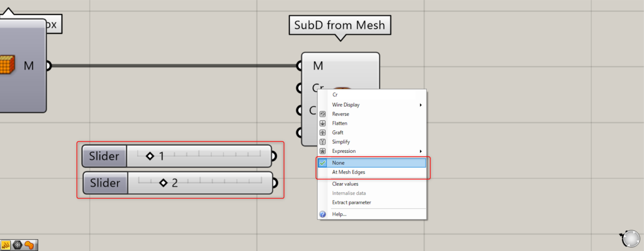644x251 pixels.
Task: Open Help from the context menu
Action: tap(339, 214)
